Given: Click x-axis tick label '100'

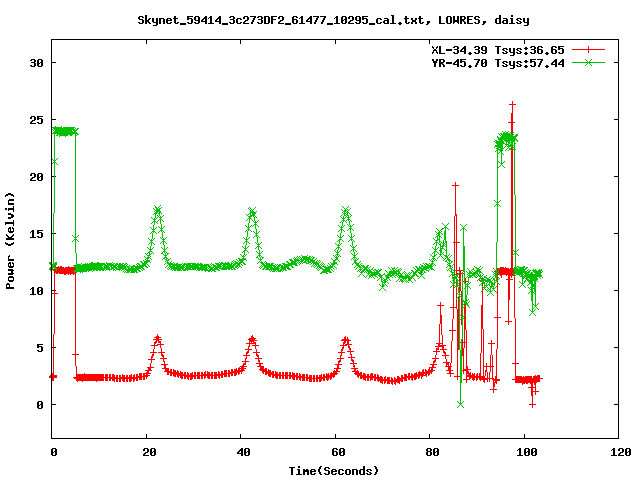Looking at the screenshot, I should click(527, 452).
